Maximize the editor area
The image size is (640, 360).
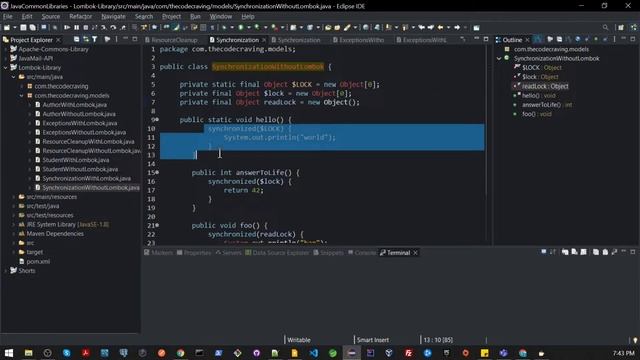[x=486, y=39]
